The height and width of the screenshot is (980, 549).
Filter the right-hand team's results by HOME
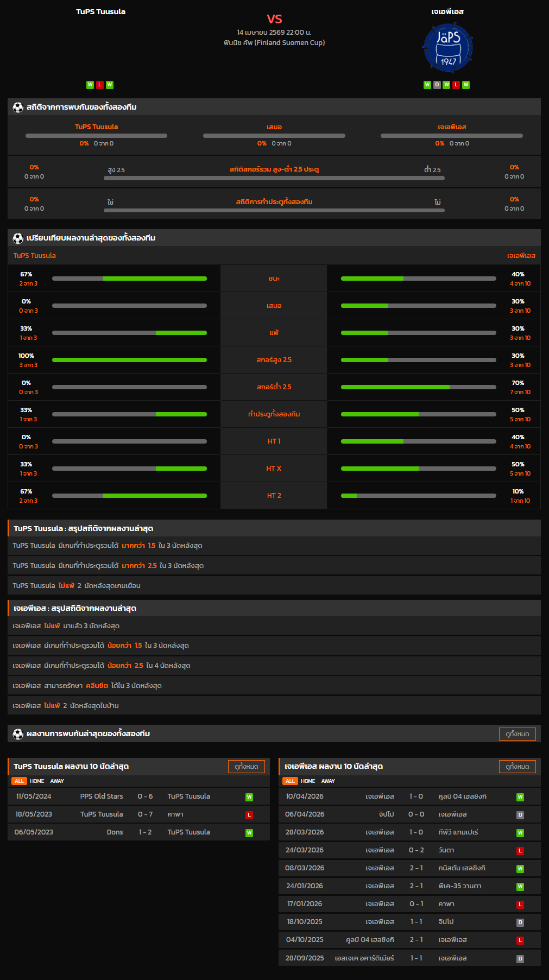308,781
